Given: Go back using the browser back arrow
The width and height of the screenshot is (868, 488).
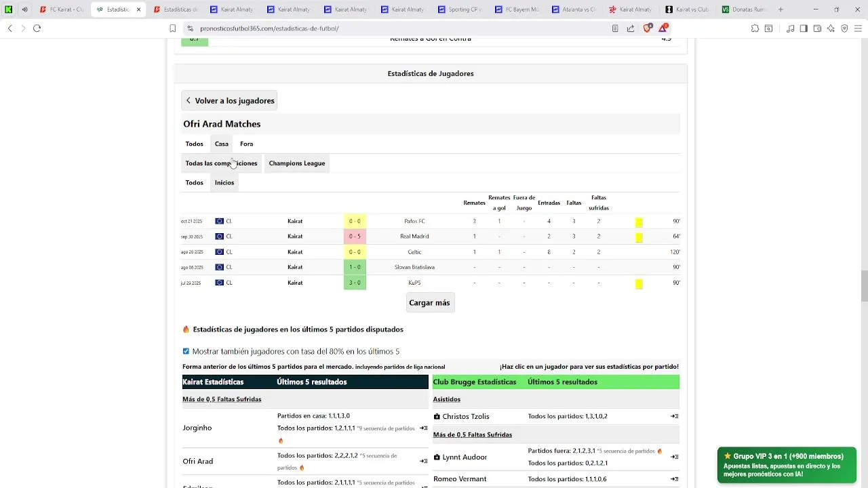Looking at the screenshot, I should [x=9, y=28].
